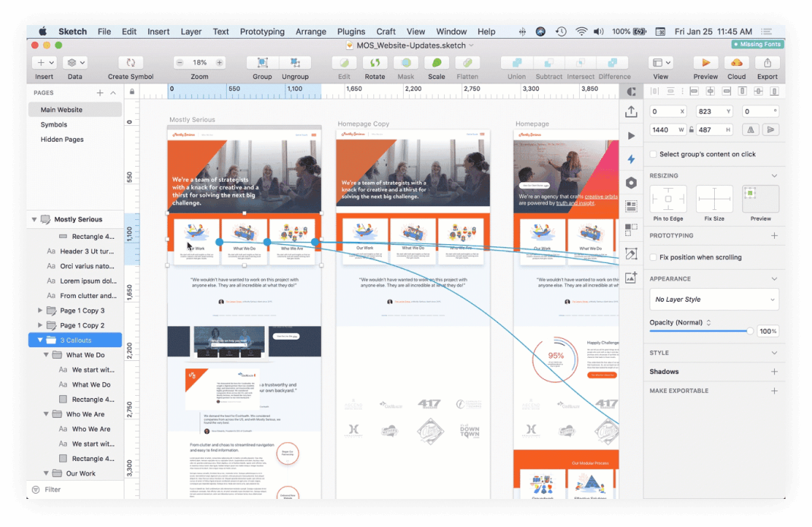Select the Main Website page
The image size is (812, 527).
(x=75, y=110)
